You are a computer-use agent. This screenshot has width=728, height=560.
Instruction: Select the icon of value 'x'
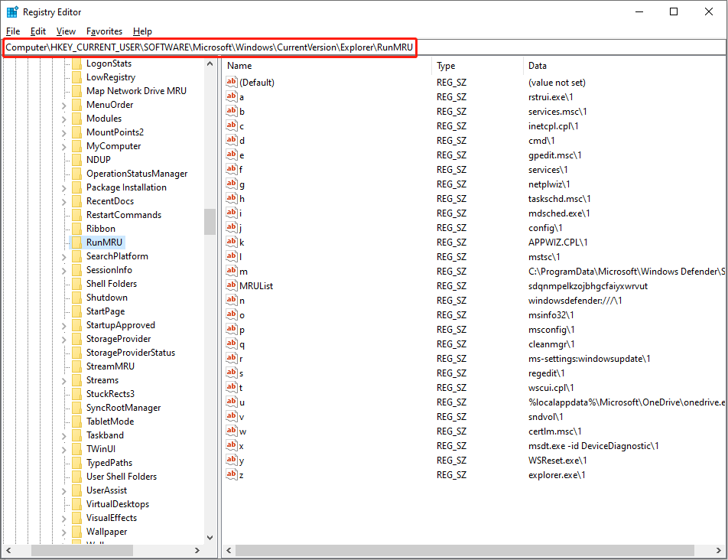click(232, 446)
